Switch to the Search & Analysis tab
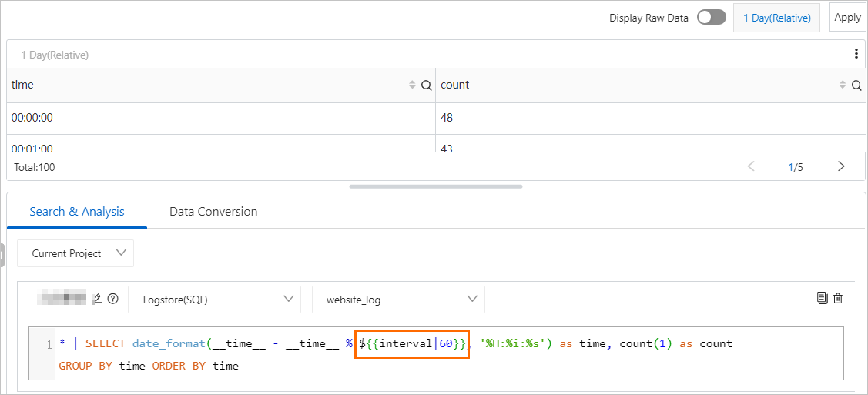Viewport: 868px width, 395px height. click(77, 211)
